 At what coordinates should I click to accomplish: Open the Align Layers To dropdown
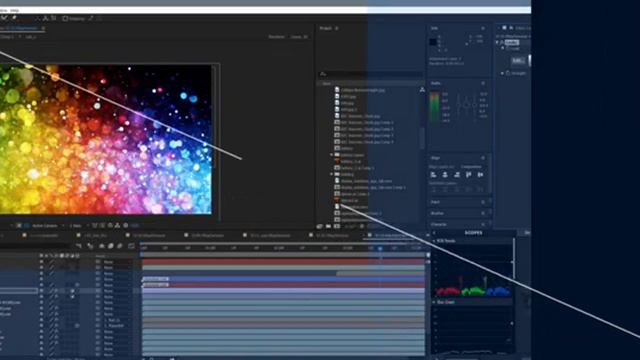tap(471, 167)
